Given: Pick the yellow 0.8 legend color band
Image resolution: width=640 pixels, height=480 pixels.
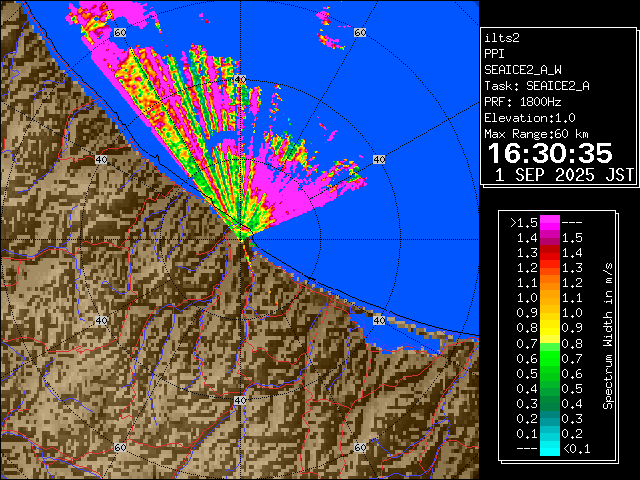Looking at the screenshot, I should pos(549,327).
